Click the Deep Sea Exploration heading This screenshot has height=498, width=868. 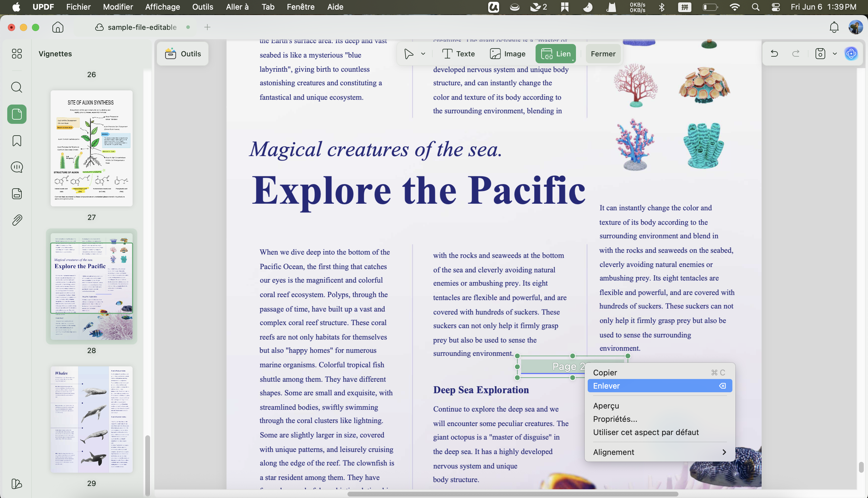[x=481, y=390]
